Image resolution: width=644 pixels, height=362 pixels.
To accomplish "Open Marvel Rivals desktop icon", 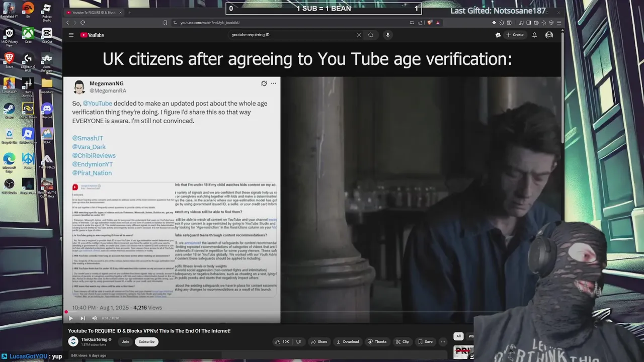I will [x=28, y=111].
